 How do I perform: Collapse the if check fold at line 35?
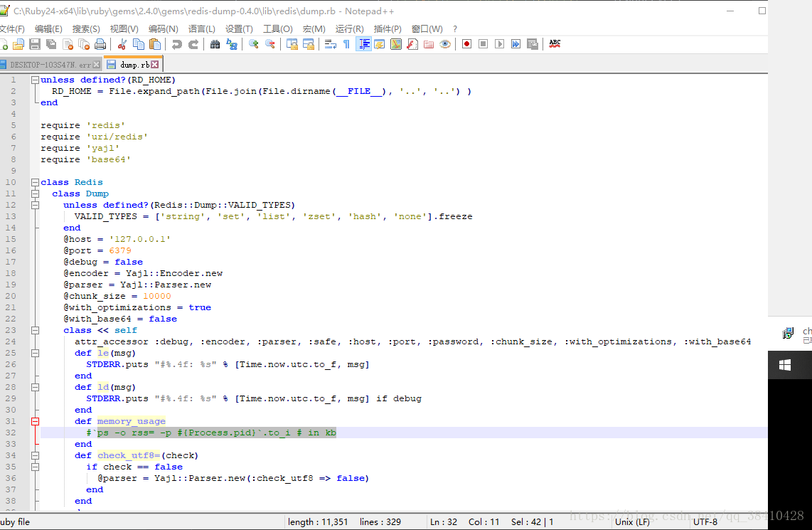pyautogui.click(x=36, y=467)
